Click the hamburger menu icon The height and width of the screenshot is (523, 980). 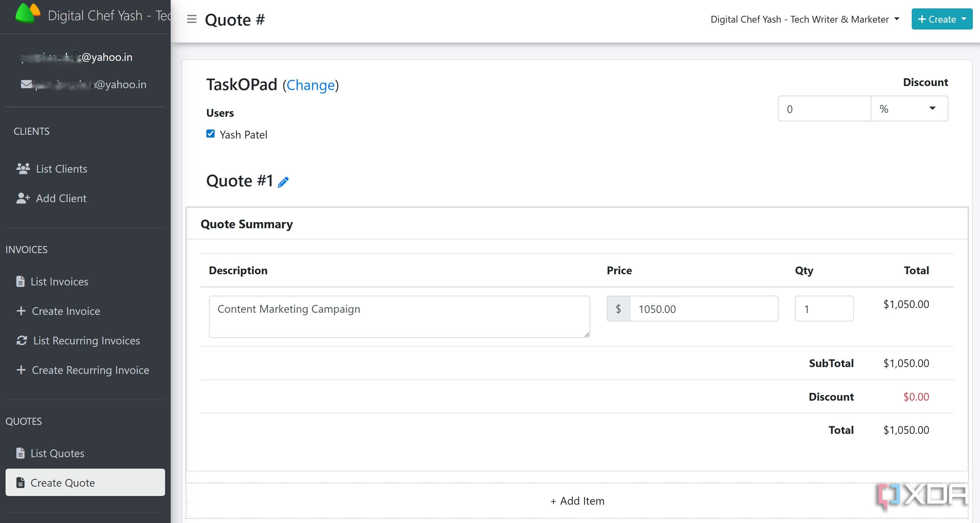click(x=192, y=19)
